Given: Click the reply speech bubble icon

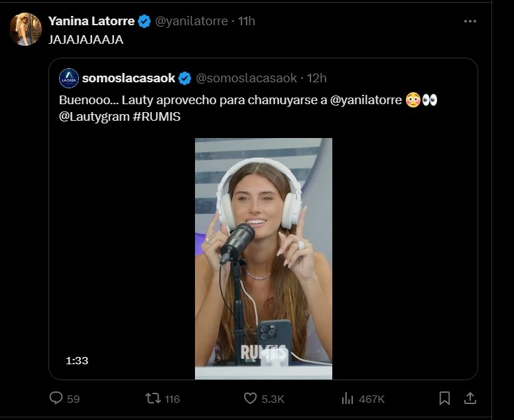Looking at the screenshot, I should (x=56, y=398).
